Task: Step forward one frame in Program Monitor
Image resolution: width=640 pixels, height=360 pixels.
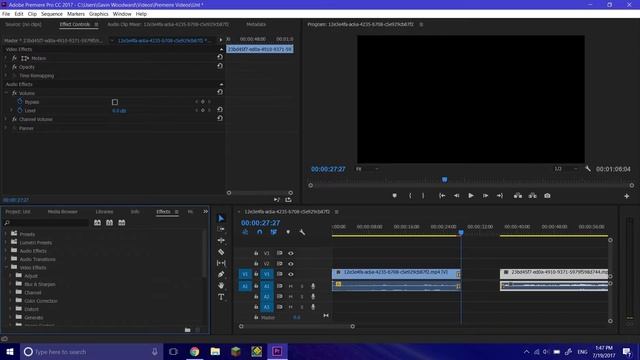Action: click(x=485, y=196)
